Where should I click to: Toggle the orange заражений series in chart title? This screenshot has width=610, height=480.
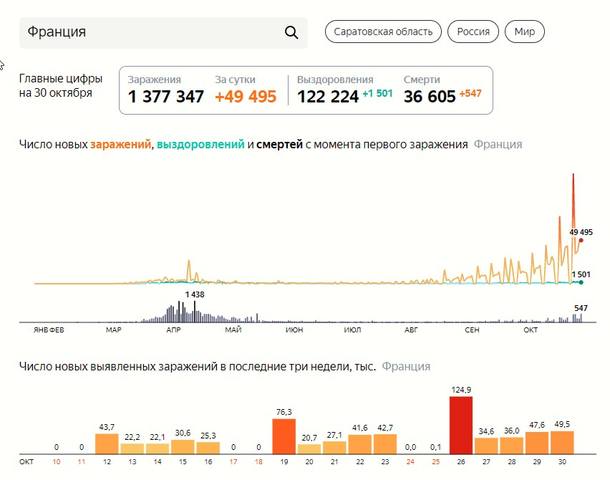pos(119,144)
